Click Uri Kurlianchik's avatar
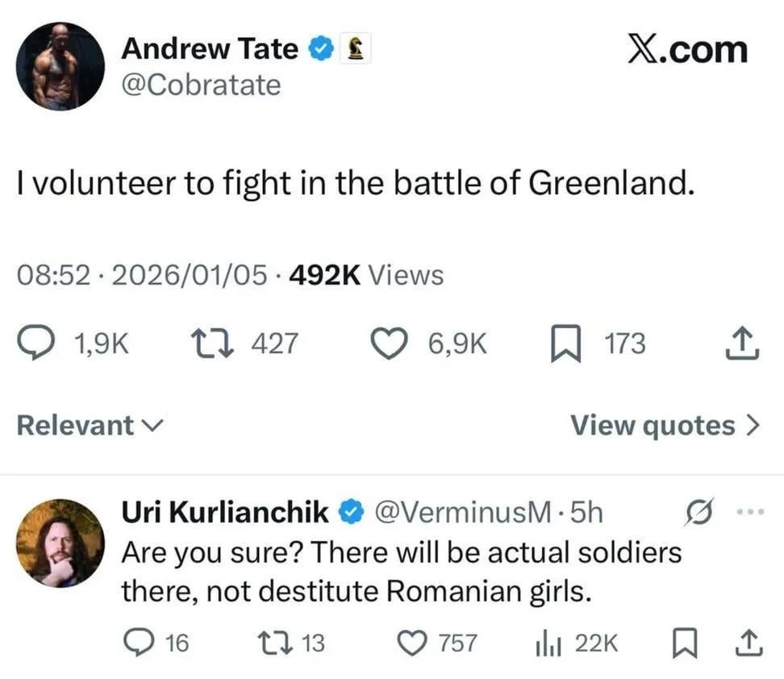784x679 pixels. (x=60, y=543)
